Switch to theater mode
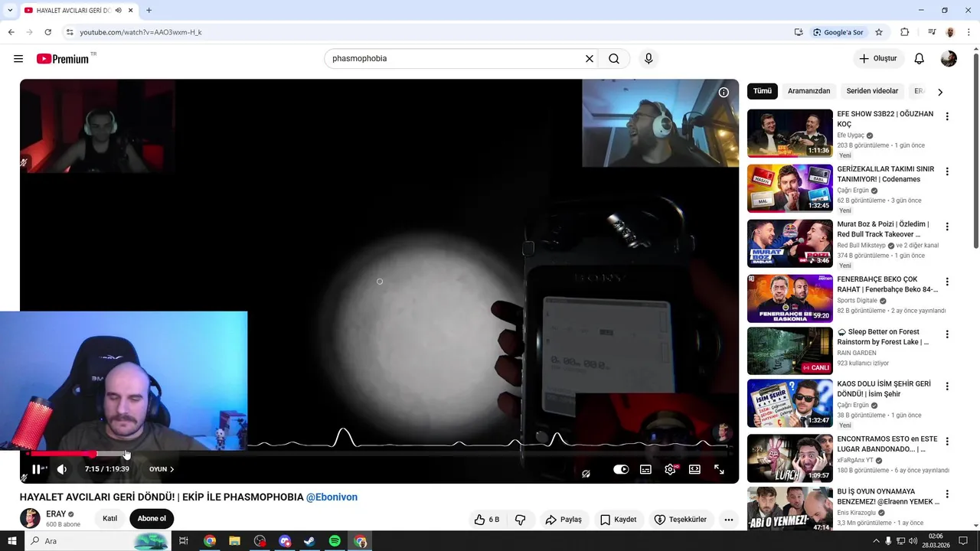 coord(694,469)
